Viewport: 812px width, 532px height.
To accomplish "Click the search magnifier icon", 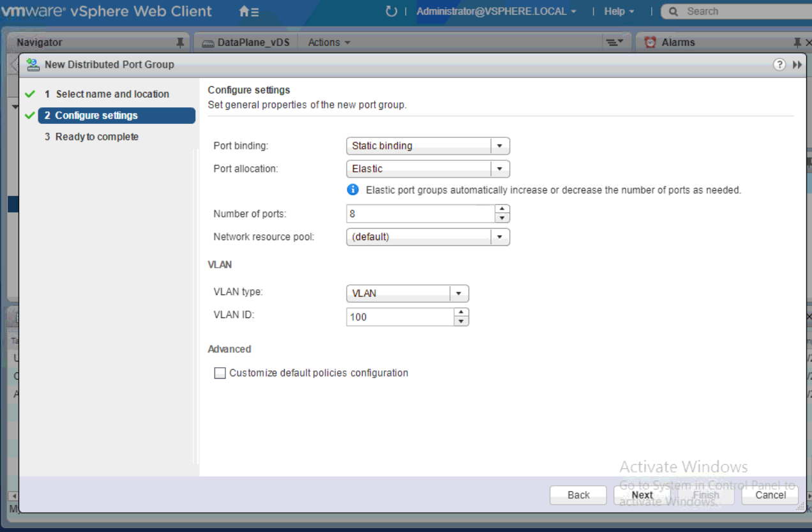I will [673, 11].
